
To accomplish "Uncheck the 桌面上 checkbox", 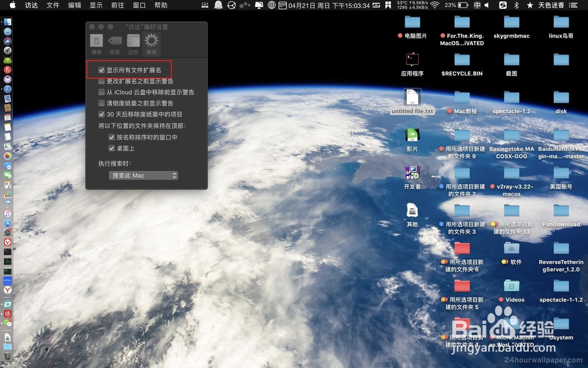I will [111, 148].
